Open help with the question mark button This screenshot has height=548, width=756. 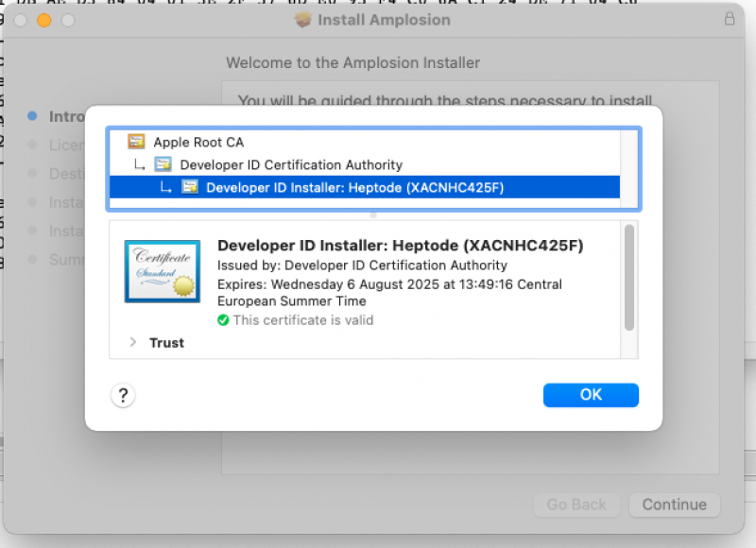coord(123,395)
